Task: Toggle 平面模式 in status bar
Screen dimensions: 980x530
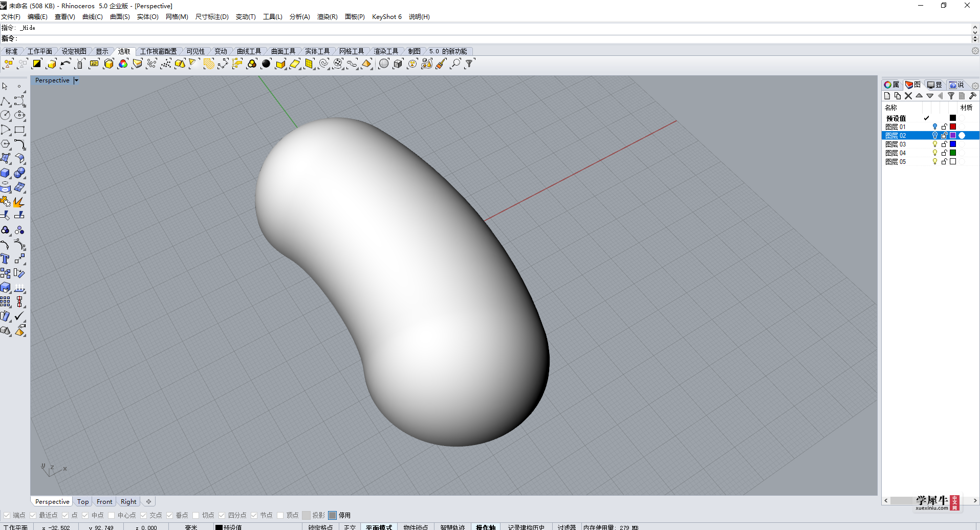Action: click(379, 527)
